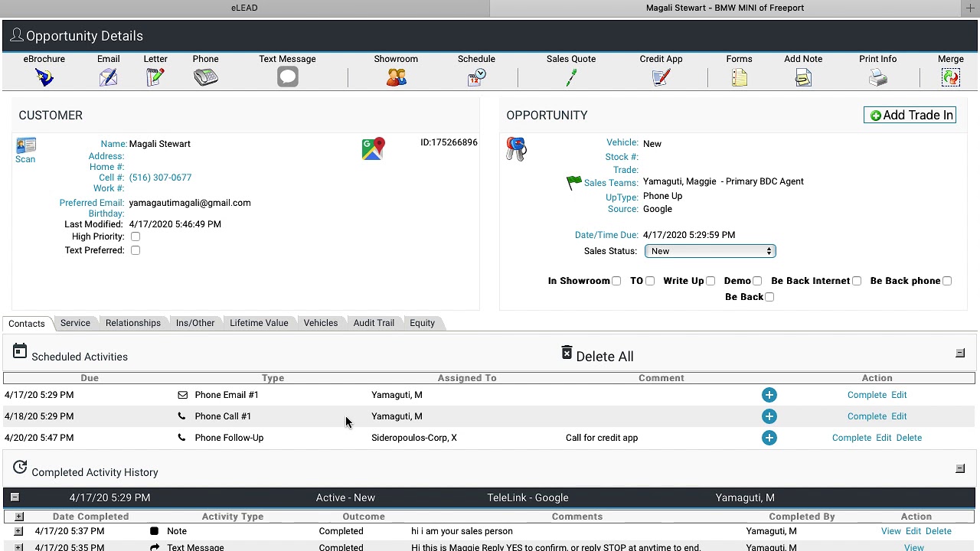The width and height of the screenshot is (980, 551).
Task: Click email yamagautimagali@gmail.com
Action: coord(190,203)
